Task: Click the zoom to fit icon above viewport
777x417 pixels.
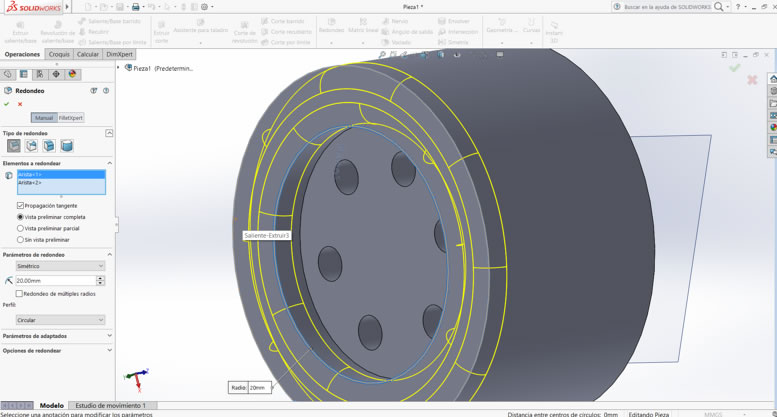Action: 382,54
